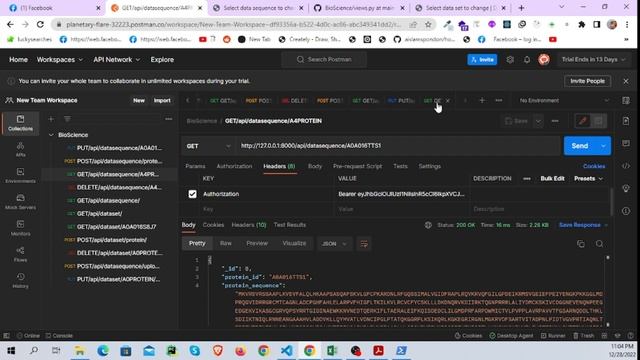
Task: Search the response body with magnifier icon
Action: [x=599, y=244]
